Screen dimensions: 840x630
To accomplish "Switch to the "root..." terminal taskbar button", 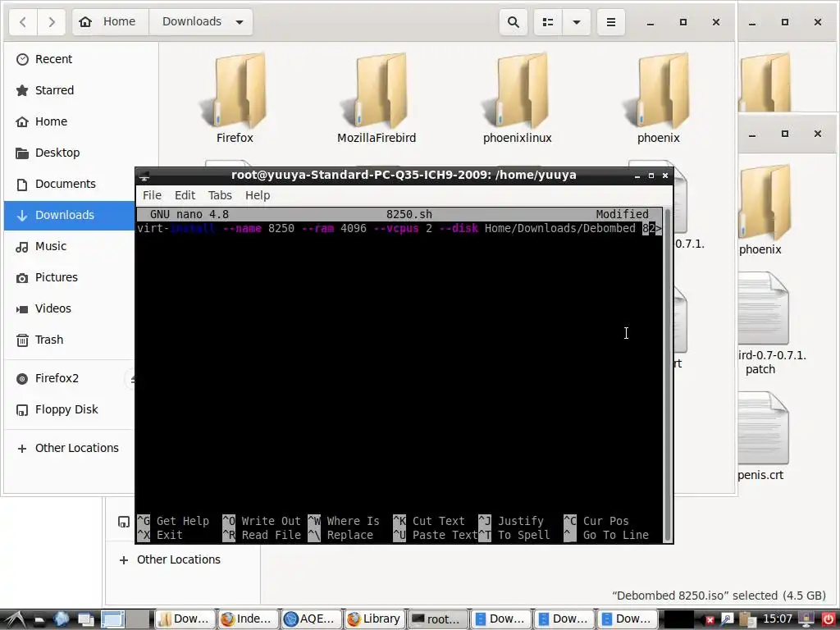I will click(x=438, y=619).
